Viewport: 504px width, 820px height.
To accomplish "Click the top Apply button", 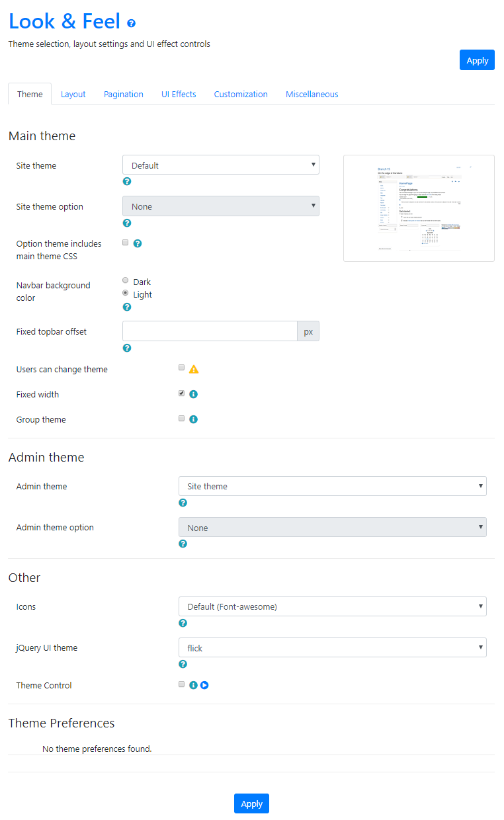I will click(x=477, y=60).
